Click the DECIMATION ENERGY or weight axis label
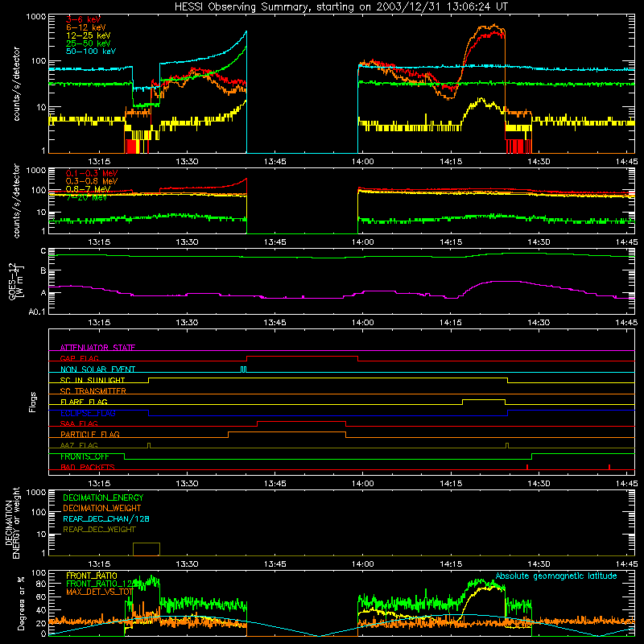The width and height of the screenshot is (644, 644). coord(12,523)
